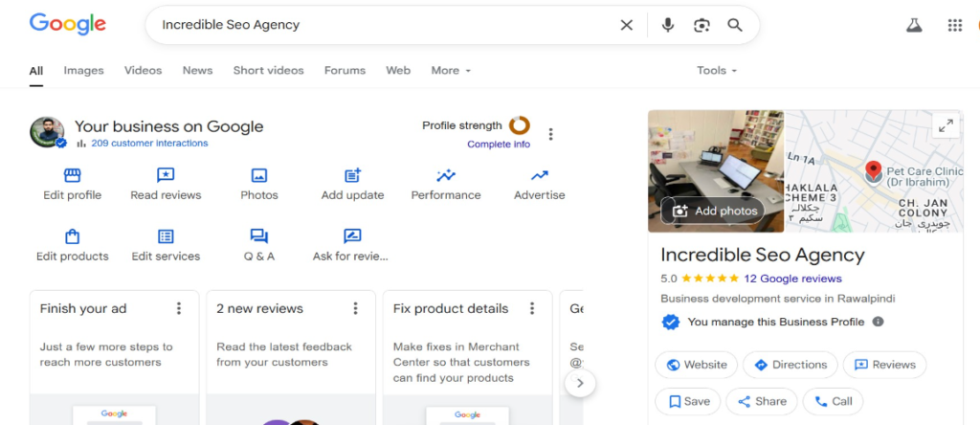Click the Call button
The image size is (980, 425).
coord(834,401)
